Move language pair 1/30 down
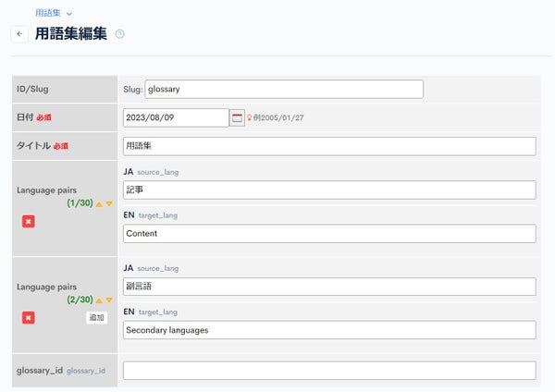This screenshot has width=555, height=392. 109,203
